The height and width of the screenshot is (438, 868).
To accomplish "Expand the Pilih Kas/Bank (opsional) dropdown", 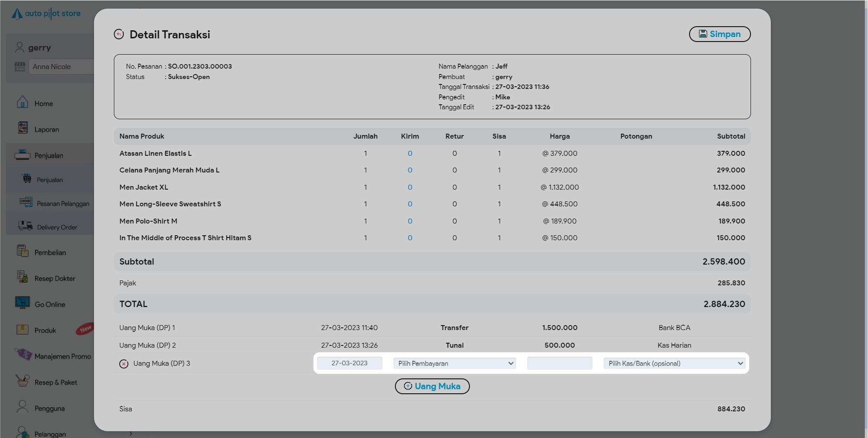I will click(674, 363).
